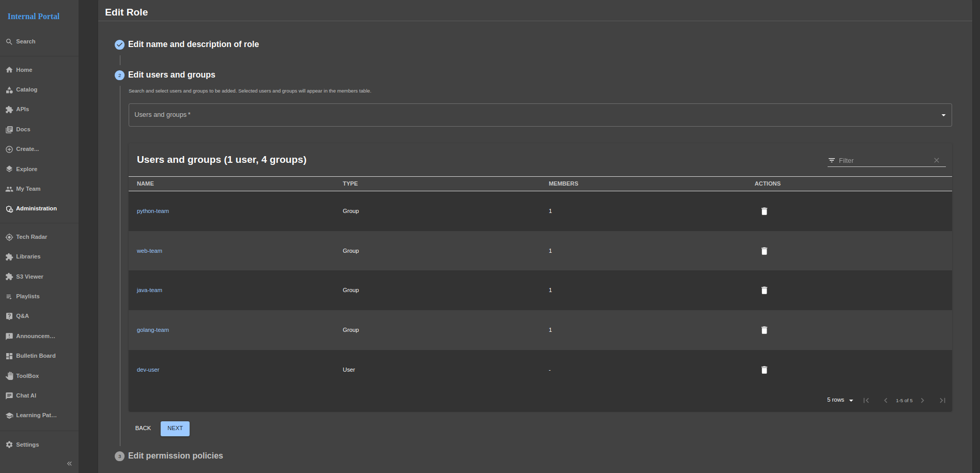The height and width of the screenshot is (473, 980).
Task: Remove web-team group with trash icon
Action: 764,251
